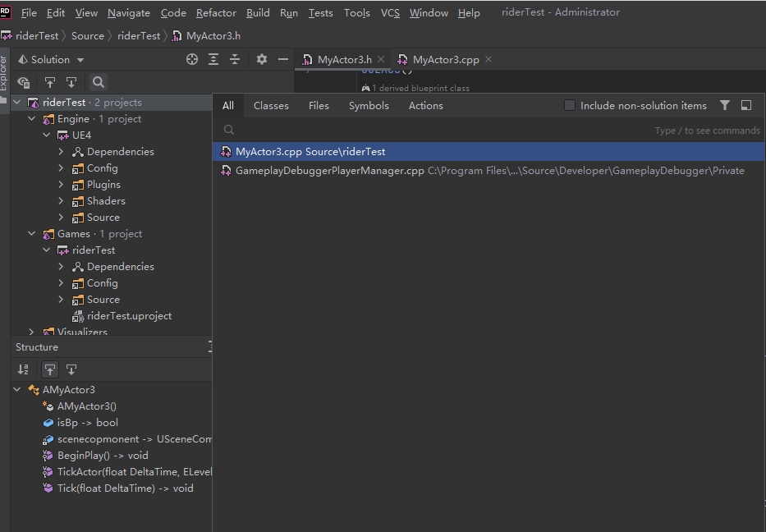This screenshot has height=532, width=766.
Task: Click the Rider RD logo icon
Action: pyautogui.click(x=5, y=12)
